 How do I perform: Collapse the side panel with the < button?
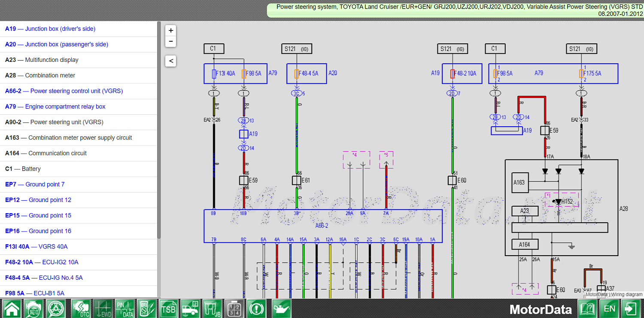[171, 61]
